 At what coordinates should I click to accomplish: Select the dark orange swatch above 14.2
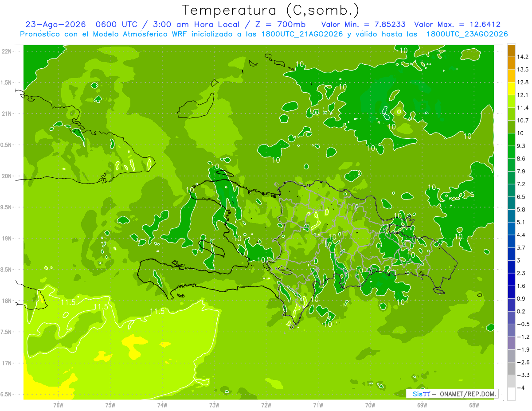point(511,51)
